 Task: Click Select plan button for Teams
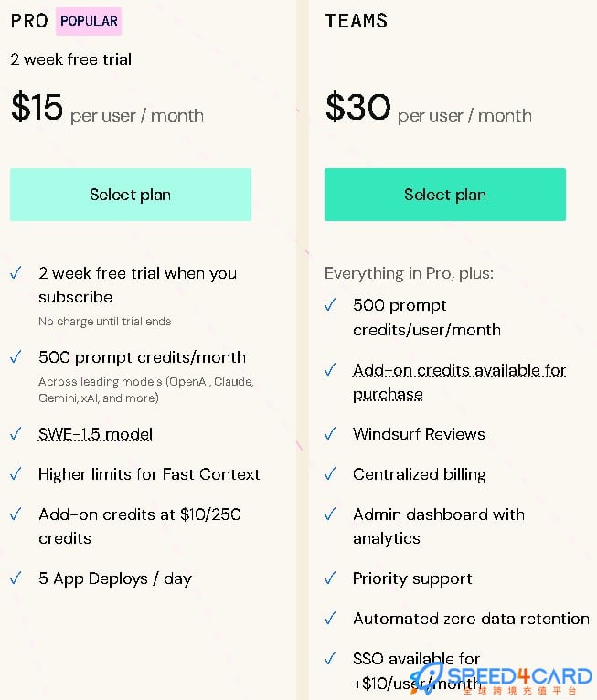click(444, 195)
